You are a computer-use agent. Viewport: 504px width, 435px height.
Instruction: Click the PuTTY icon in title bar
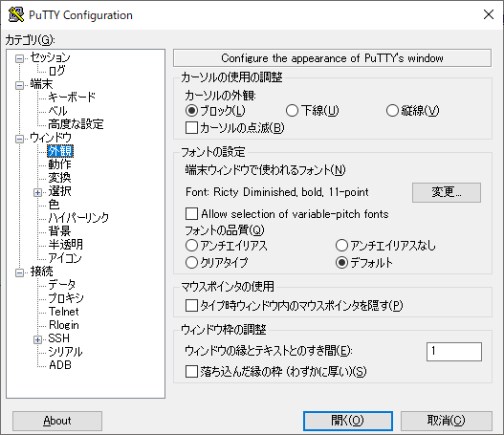point(15,14)
